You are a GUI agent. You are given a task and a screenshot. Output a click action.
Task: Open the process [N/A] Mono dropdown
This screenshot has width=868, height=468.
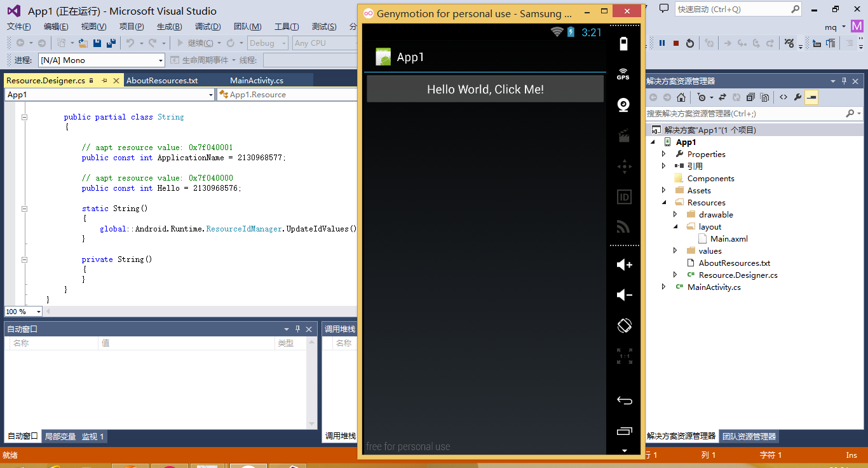[160, 60]
